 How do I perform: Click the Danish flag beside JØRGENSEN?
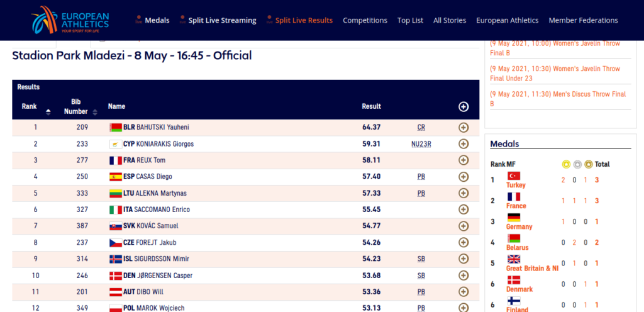116,276
